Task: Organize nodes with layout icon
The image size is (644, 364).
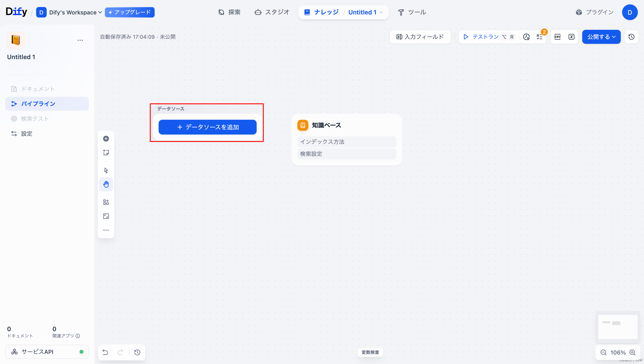Action: pos(106,202)
